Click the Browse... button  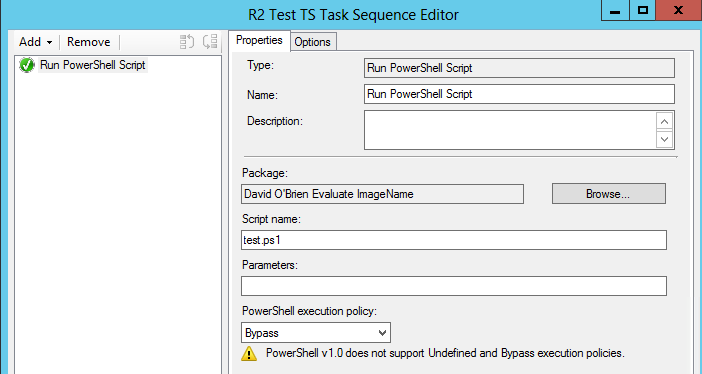point(608,194)
